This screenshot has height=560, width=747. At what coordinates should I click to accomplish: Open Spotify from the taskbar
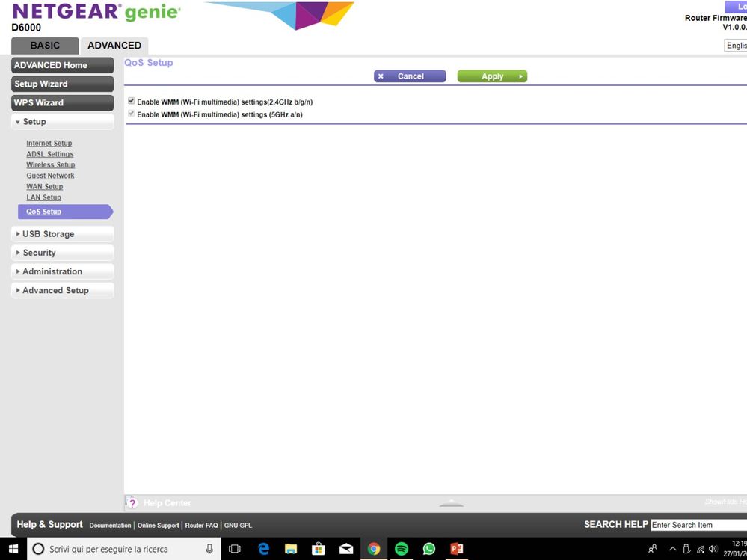click(x=402, y=549)
